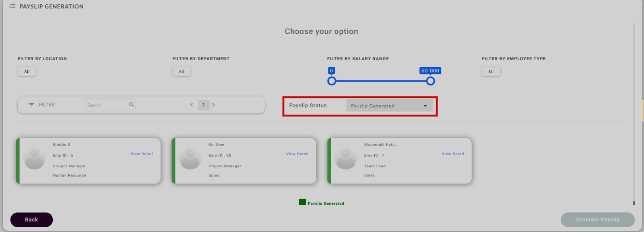644x232 pixels.
Task: Click the filter lines icon
Action: click(31, 105)
